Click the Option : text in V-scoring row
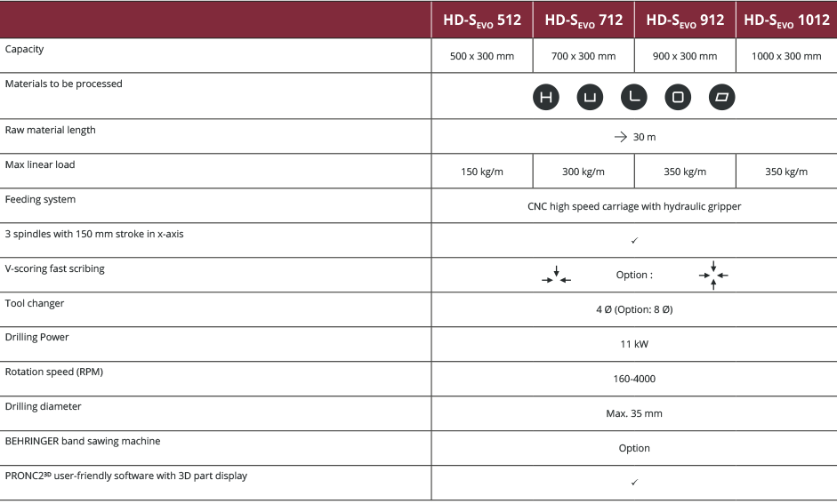837x504 pixels. (634, 276)
